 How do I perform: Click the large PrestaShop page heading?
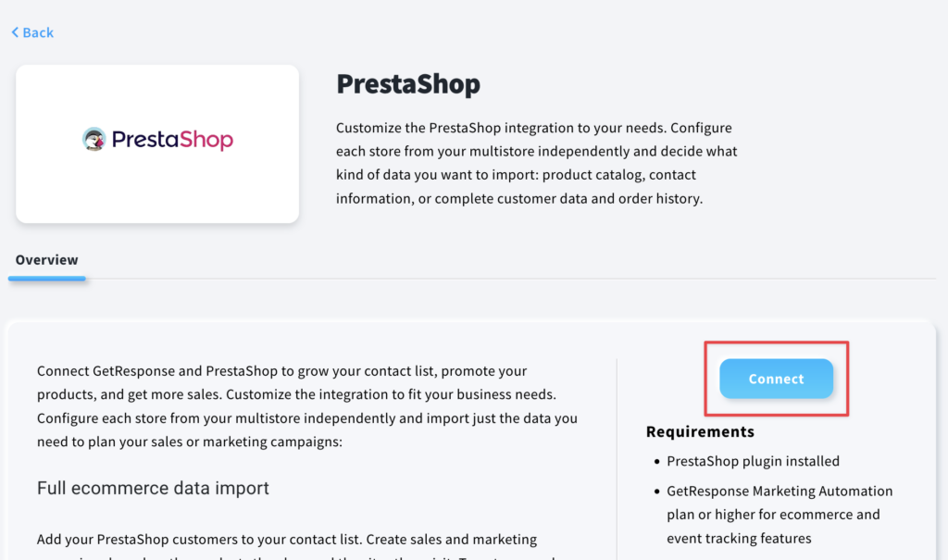[408, 83]
